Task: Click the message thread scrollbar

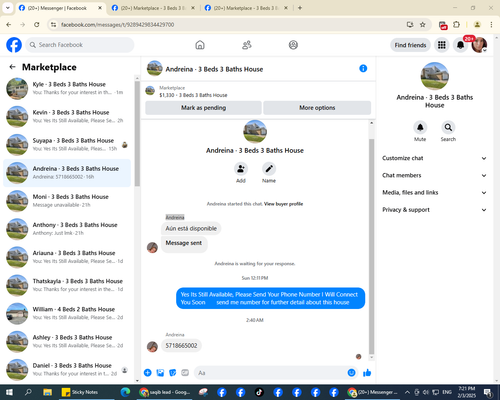Action: 372,247
